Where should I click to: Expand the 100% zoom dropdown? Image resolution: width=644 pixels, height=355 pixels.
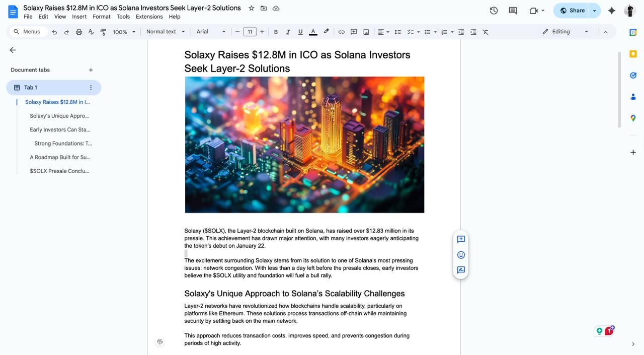click(124, 32)
